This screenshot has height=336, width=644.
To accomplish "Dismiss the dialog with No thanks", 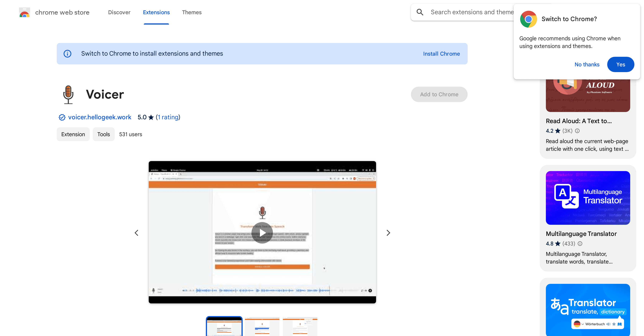I will (587, 64).
